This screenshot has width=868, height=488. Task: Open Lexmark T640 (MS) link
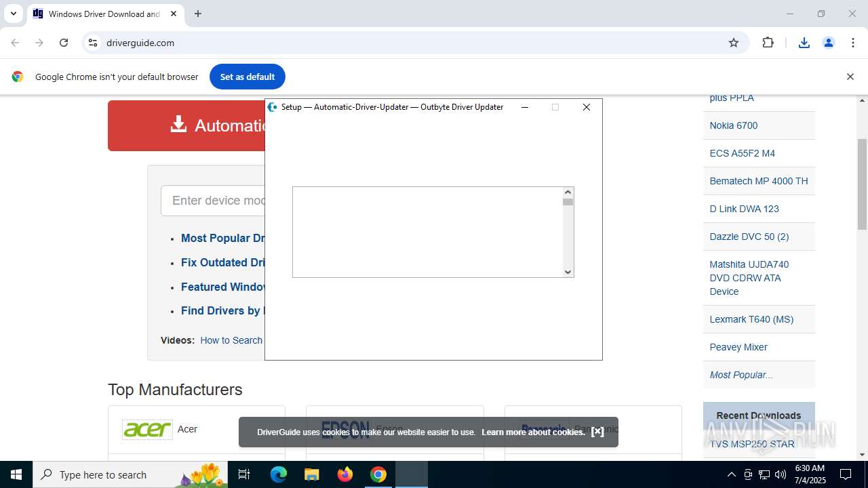751,319
